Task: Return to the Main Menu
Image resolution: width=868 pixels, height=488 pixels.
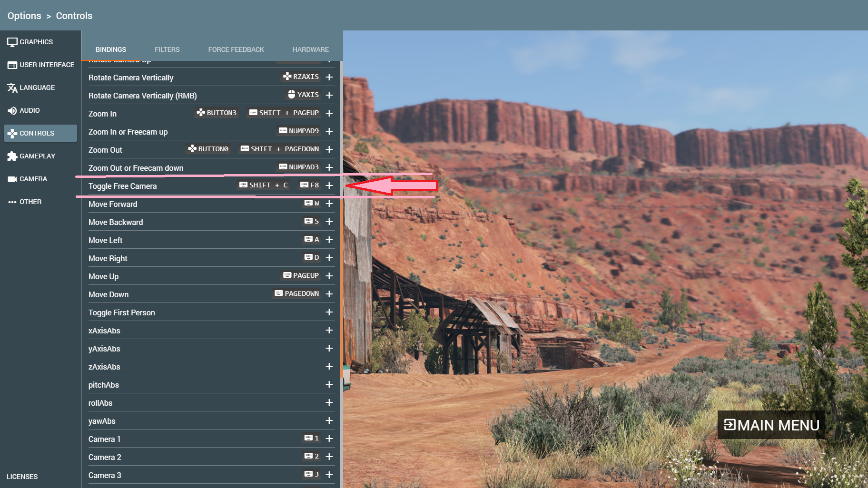Action: tap(771, 425)
